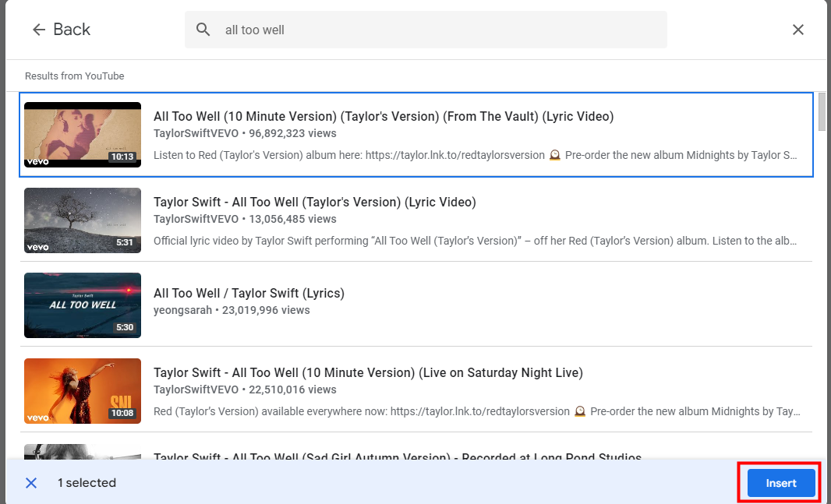Click the 'Results from YouTube' label
Viewport: 831px width, 504px height.
tap(75, 76)
